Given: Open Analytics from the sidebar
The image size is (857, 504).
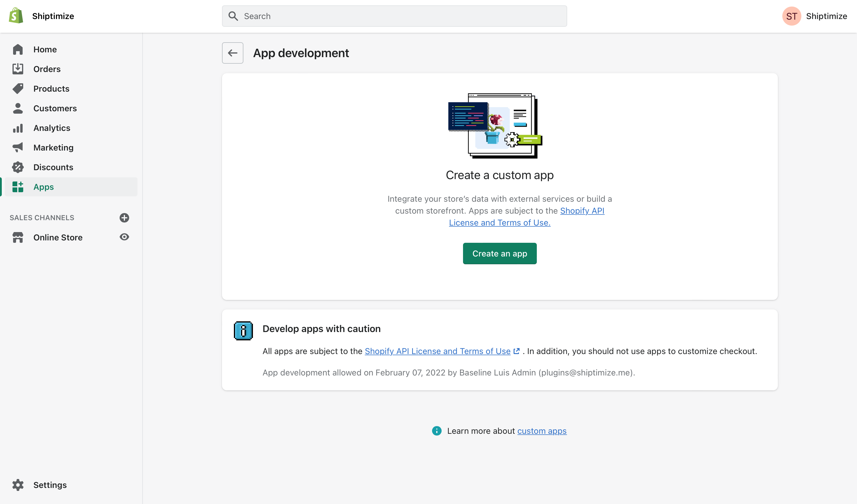Looking at the screenshot, I should (52, 128).
